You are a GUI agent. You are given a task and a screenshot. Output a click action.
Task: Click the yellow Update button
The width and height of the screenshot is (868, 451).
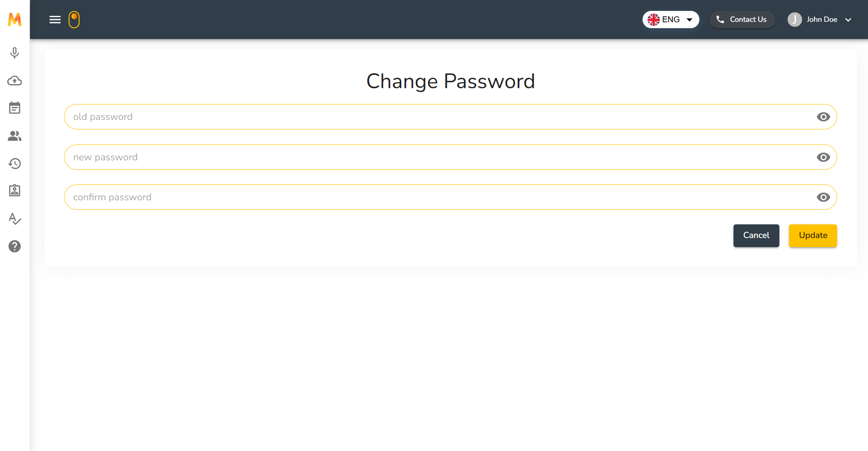coord(813,235)
